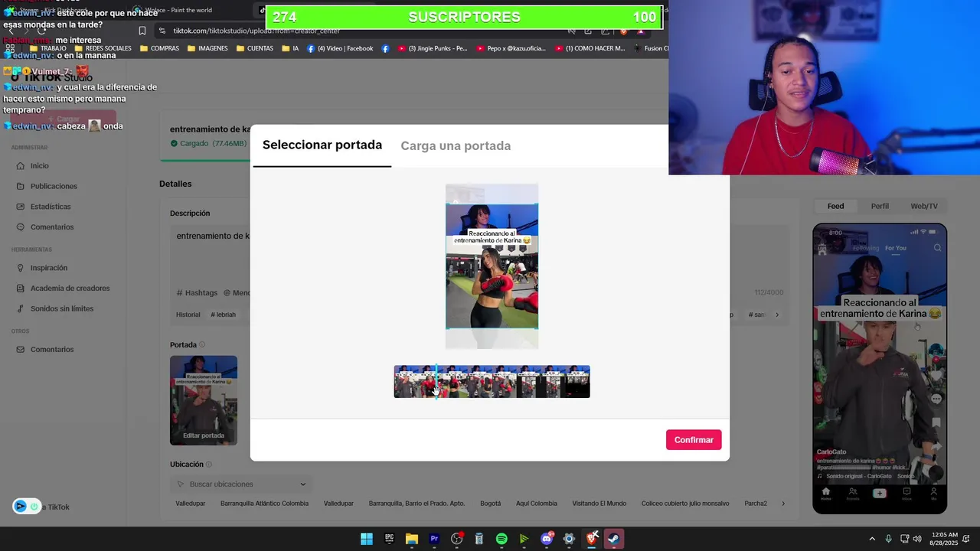Open the notification center icon beside the clock
Image resolution: width=980 pixels, height=551 pixels.
coord(966,539)
